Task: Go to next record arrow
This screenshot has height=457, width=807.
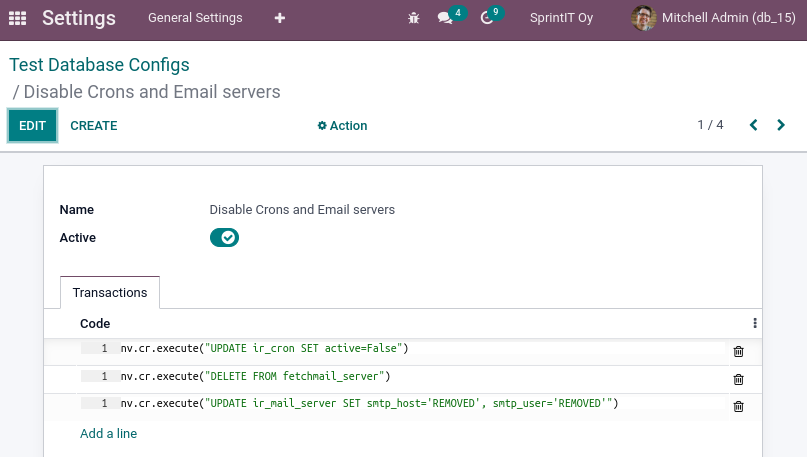Action: 781,125
